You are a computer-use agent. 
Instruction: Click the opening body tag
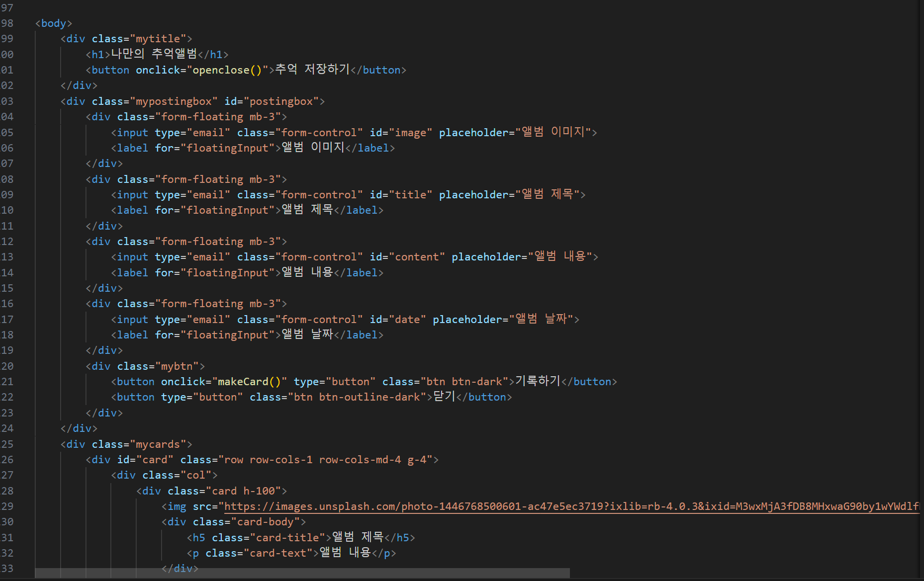(x=54, y=23)
